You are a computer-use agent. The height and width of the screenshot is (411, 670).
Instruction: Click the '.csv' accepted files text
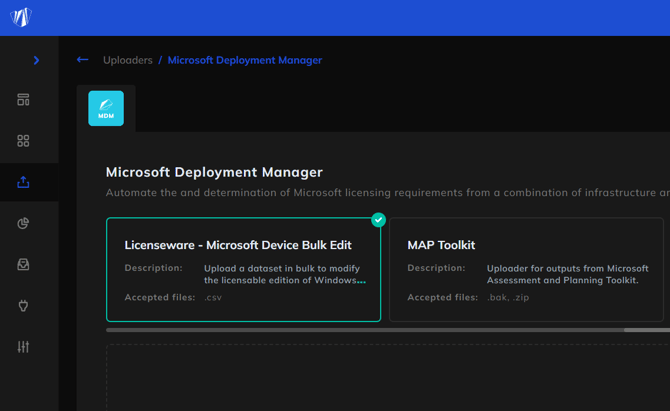pyautogui.click(x=213, y=297)
